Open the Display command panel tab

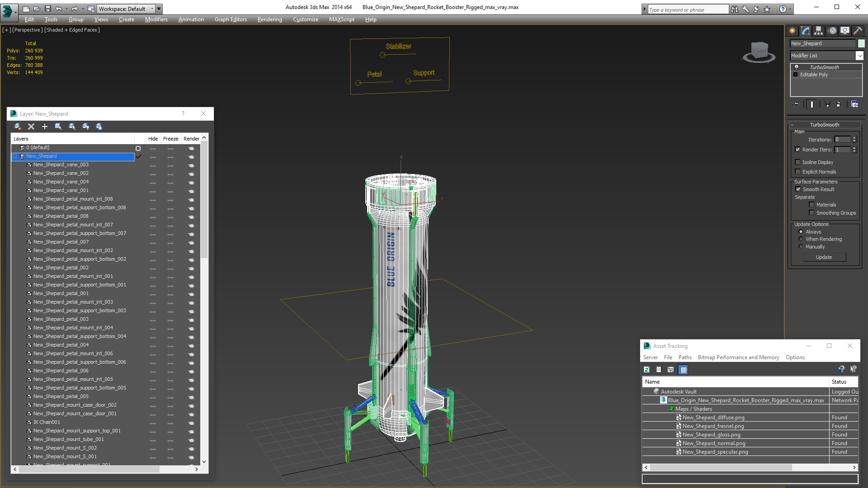[x=845, y=31]
